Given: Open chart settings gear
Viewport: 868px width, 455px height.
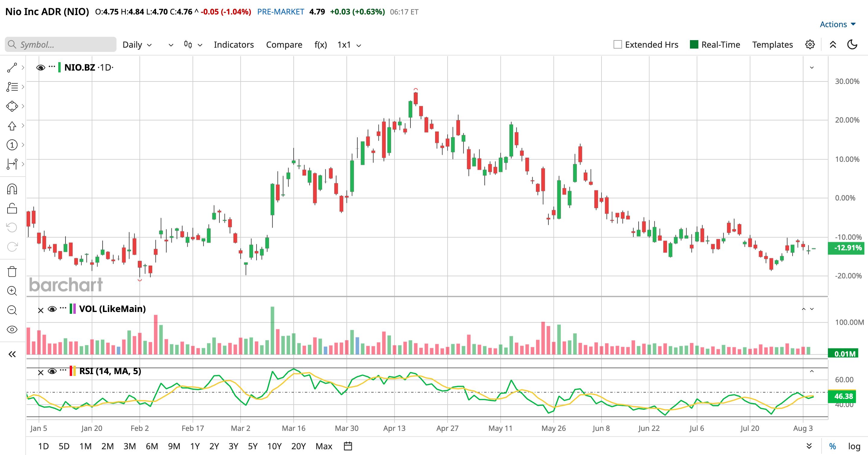Looking at the screenshot, I should pos(810,44).
